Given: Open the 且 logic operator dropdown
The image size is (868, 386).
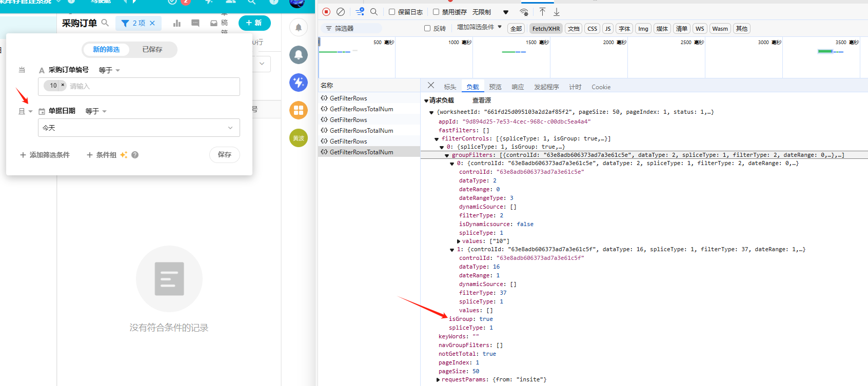Looking at the screenshot, I should [26, 111].
